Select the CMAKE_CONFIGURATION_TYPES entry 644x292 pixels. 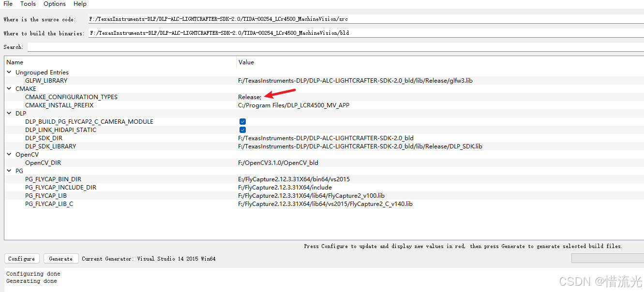(x=71, y=97)
